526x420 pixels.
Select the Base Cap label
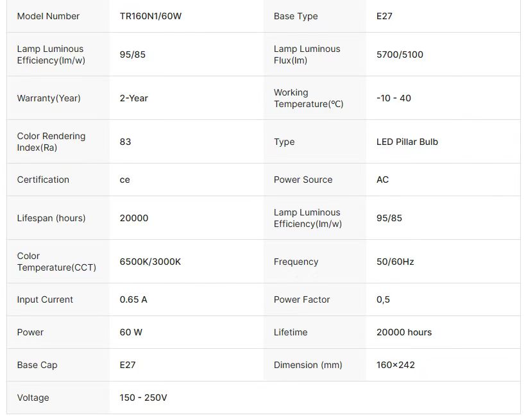click(x=37, y=365)
